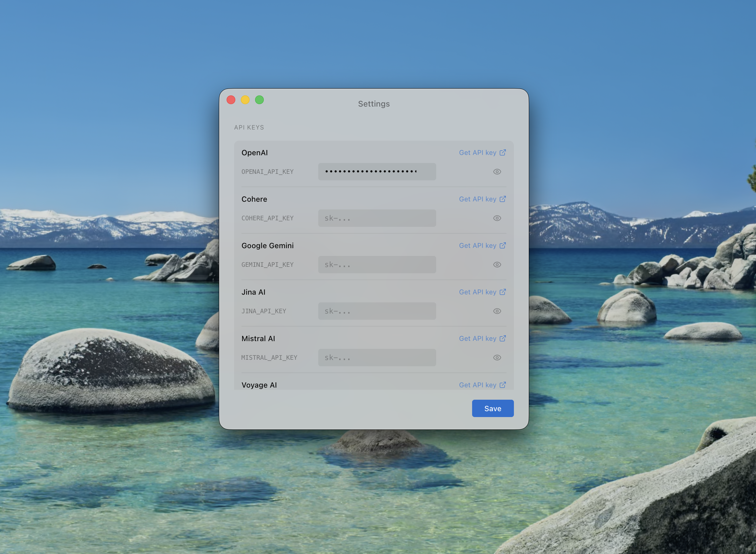The width and height of the screenshot is (756, 554).
Task: Click the Voyage AI Get API key link
Action: (477, 385)
